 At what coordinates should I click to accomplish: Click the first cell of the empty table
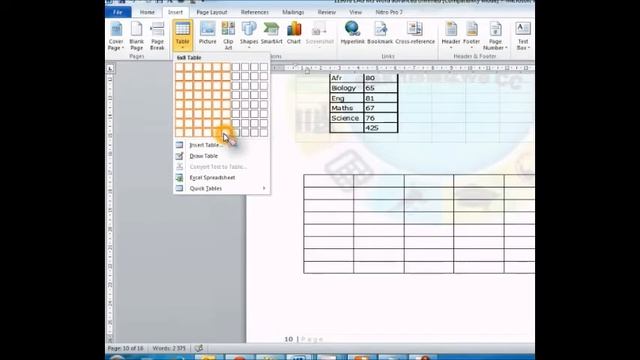pos(329,181)
